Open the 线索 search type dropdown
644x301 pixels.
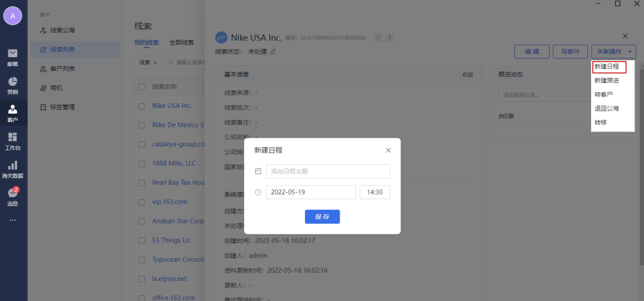pyautogui.click(x=148, y=63)
